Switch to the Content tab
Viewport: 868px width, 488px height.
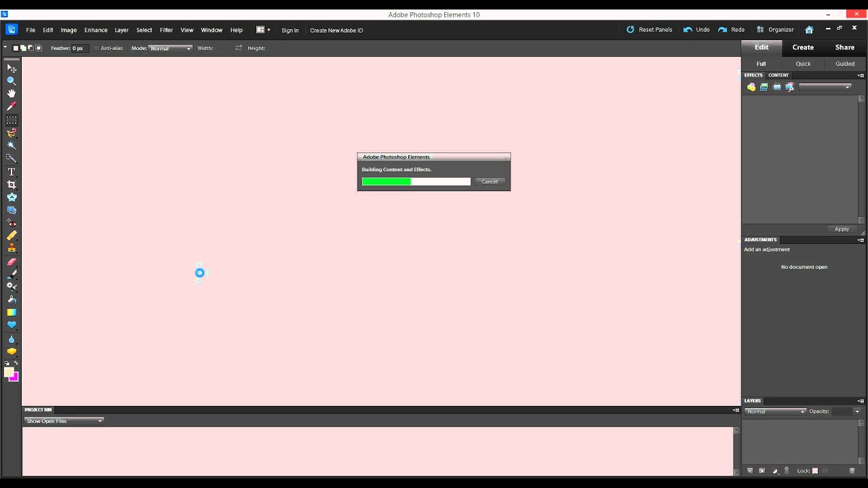point(778,75)
